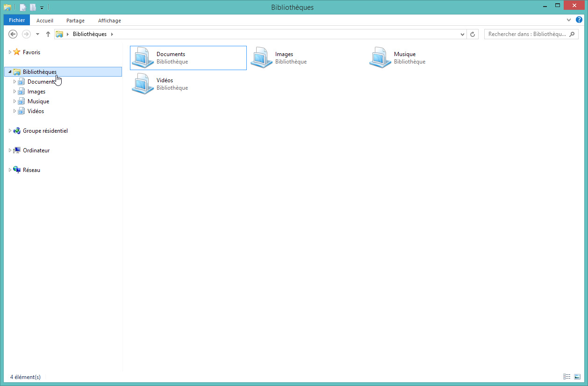Expand the ribbon with the chevron
Image resolution: width=588 pixels, height=386 pixels.
(569, 20)
